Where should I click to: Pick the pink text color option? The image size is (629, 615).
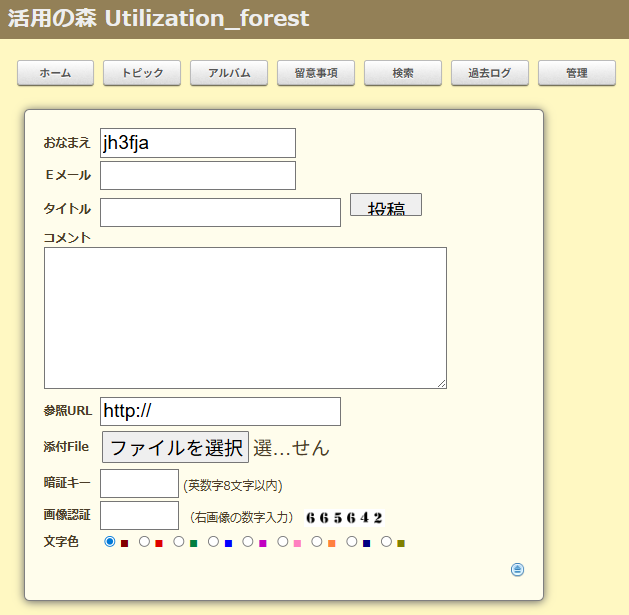[283, 542]
